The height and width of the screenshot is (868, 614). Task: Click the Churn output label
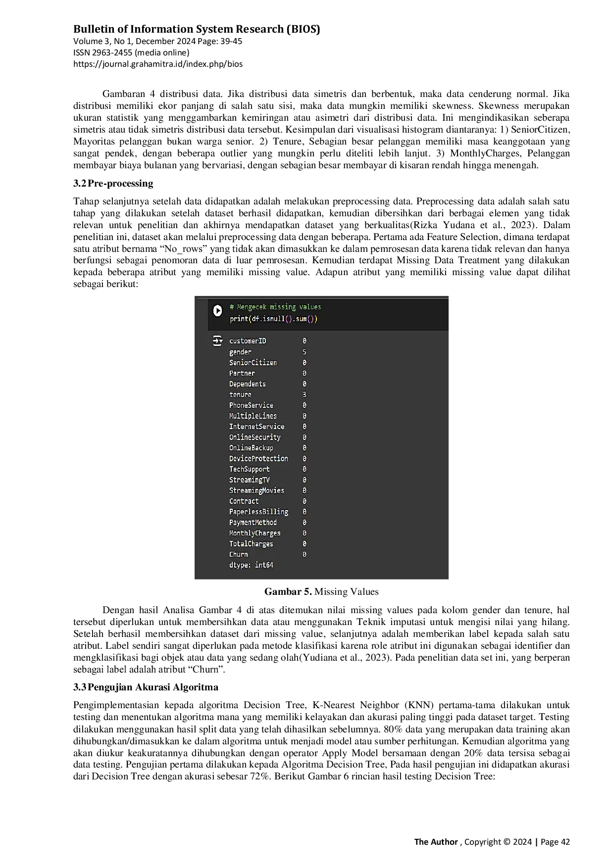238,554
